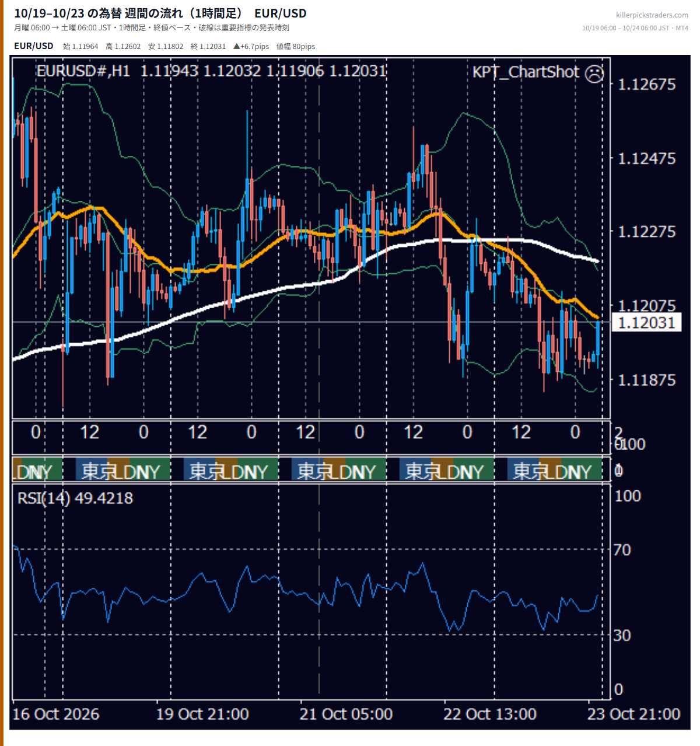Click the 値幅 80pips range text
The image size is (700, 746).
click(x=296, y=46)
